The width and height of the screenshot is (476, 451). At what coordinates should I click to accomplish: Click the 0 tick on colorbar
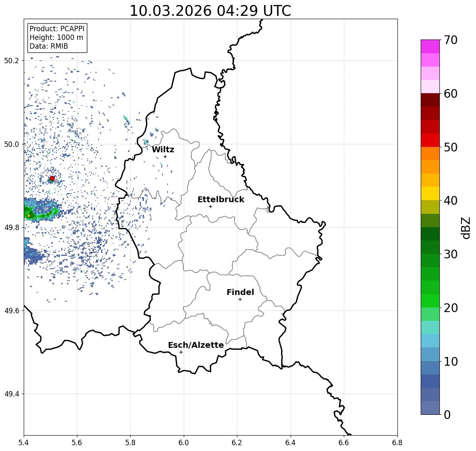point(447,414)
